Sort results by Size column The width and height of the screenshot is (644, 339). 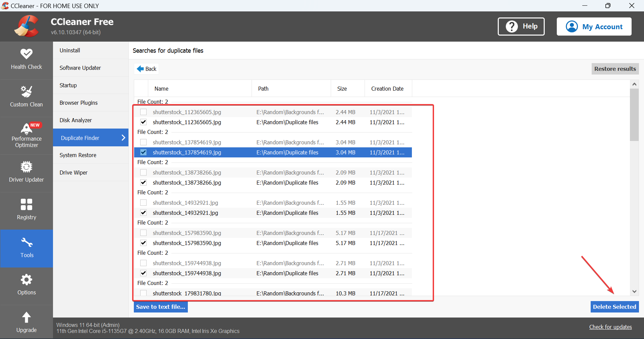pos(348,89)
